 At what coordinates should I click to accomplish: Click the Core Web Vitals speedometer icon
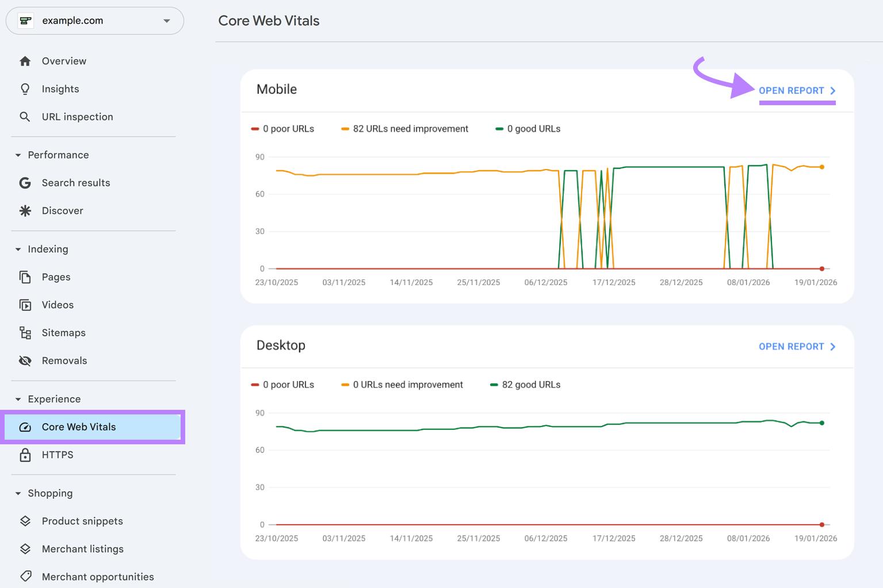coord(25,426)
